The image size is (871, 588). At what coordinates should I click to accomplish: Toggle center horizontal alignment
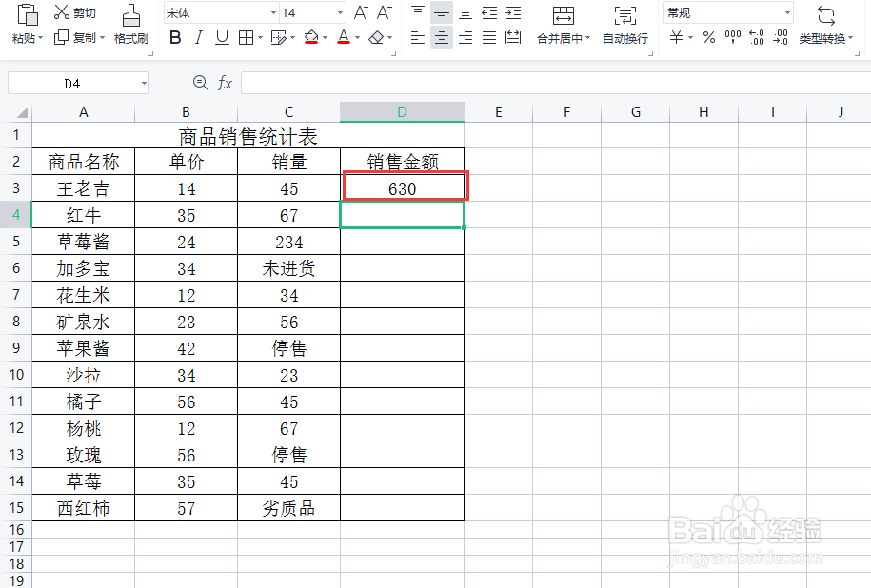click(440, 36)
